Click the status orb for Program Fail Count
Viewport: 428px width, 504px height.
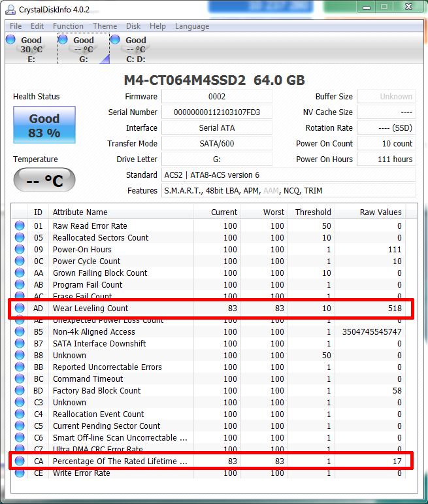(20, 284)
